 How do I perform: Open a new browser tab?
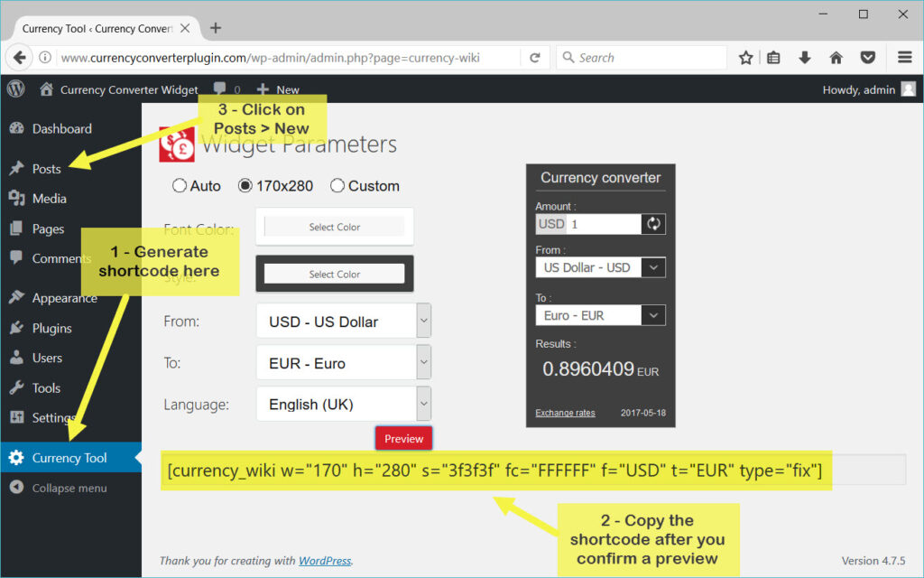[x=216, y=28]
